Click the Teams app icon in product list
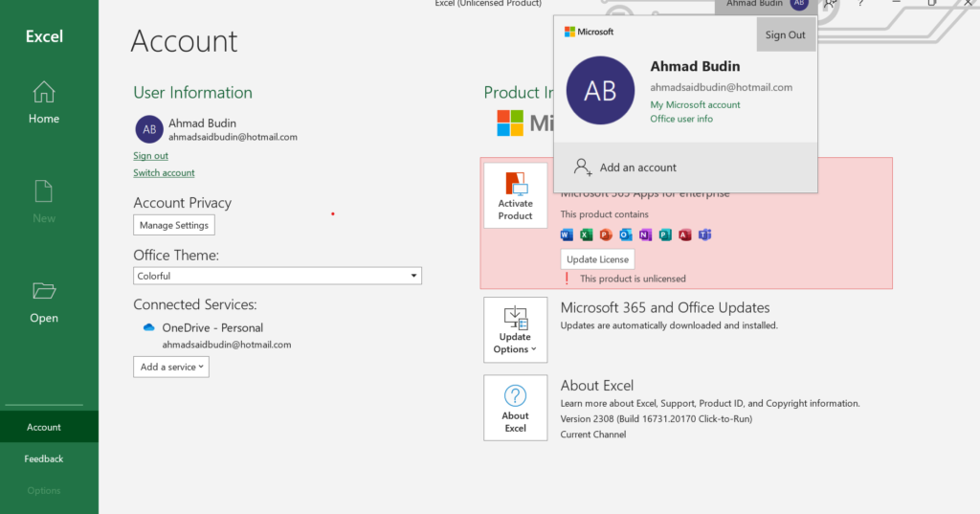The width and height of the screenshot is (980, 514). tap(705, 235)
